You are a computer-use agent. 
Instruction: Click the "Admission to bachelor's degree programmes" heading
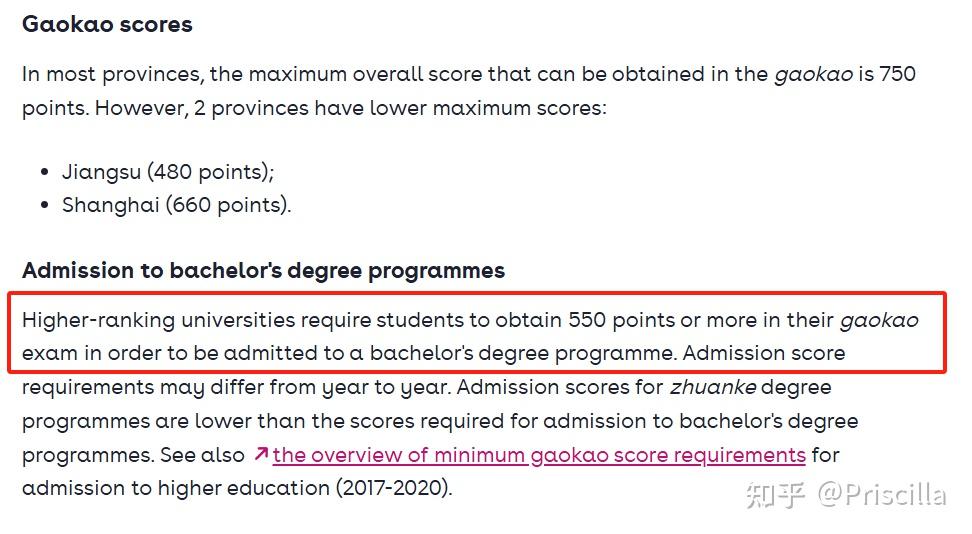263,270
